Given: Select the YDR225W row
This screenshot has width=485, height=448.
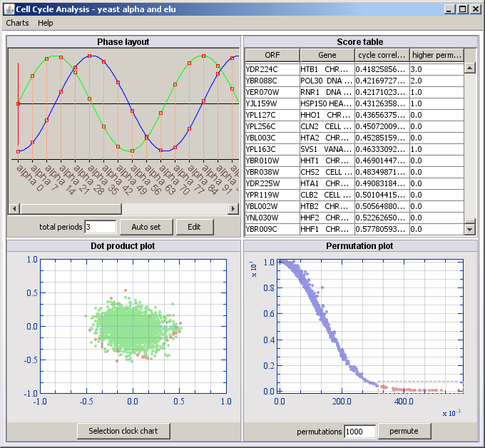Looking at the screenshot, I should 354,184.
